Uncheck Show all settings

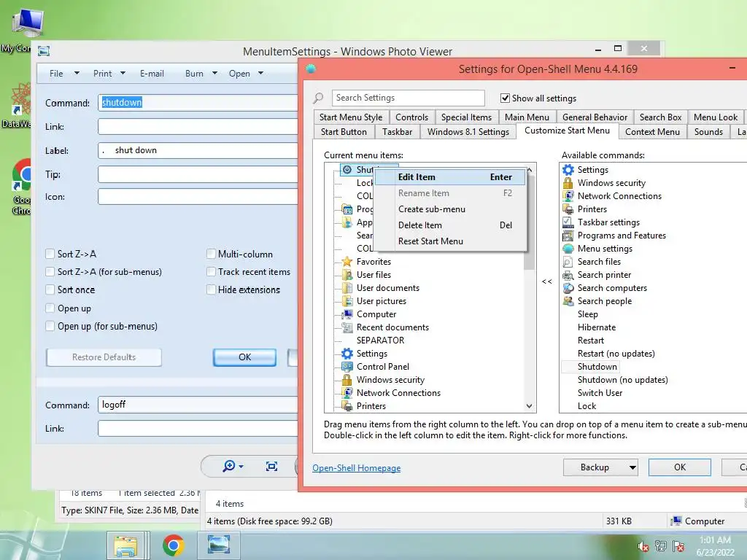505,98
